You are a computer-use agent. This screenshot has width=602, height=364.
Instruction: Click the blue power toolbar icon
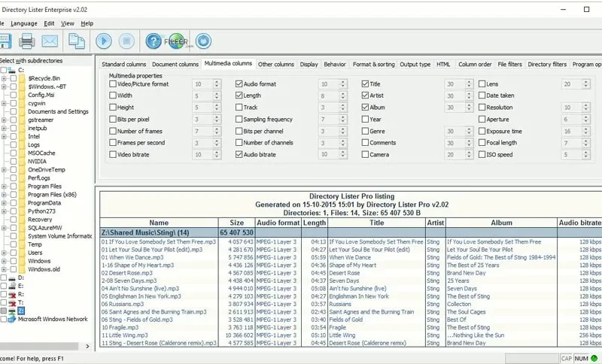[x=203, y=41]
